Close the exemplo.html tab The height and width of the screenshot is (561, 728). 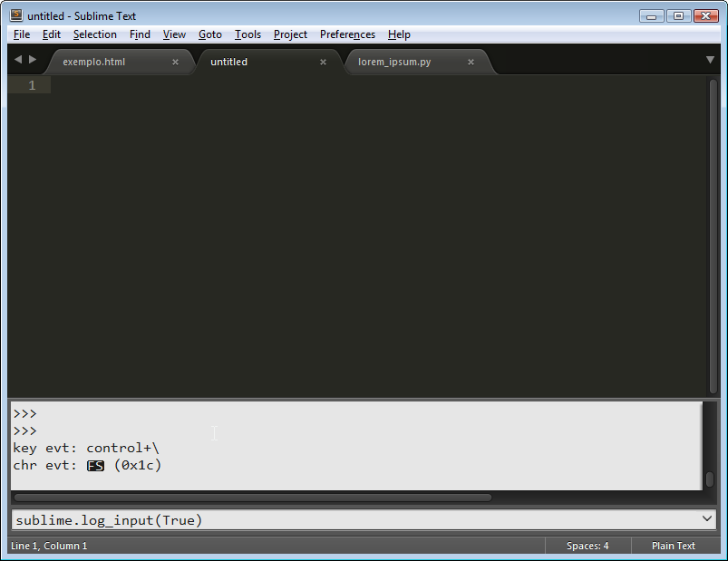[176, 63]
